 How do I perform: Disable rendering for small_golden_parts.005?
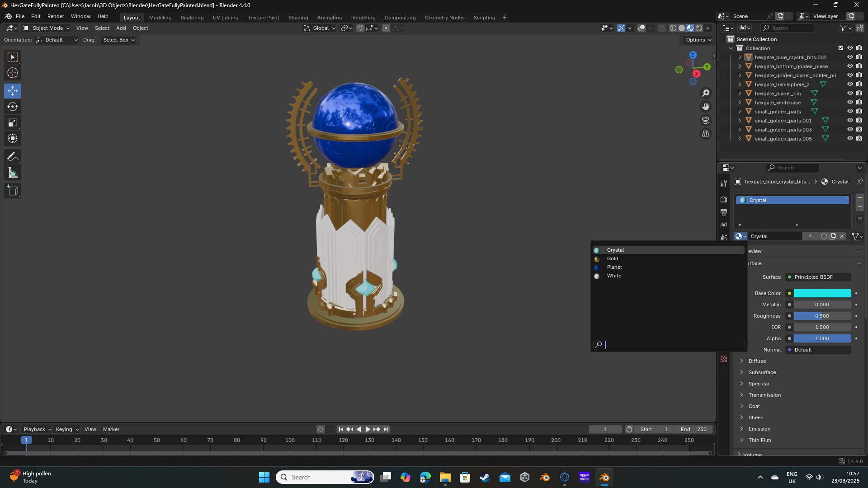click(859, 139)
